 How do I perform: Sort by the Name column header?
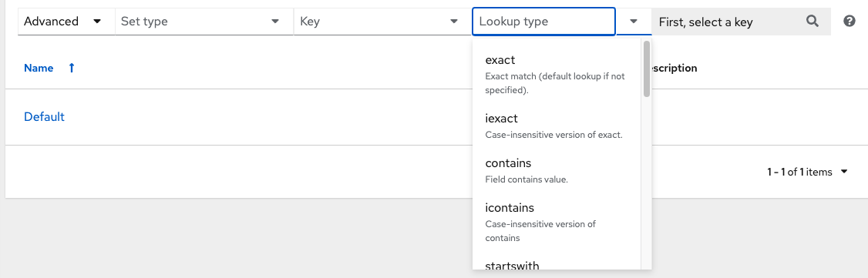coord(39,68)
